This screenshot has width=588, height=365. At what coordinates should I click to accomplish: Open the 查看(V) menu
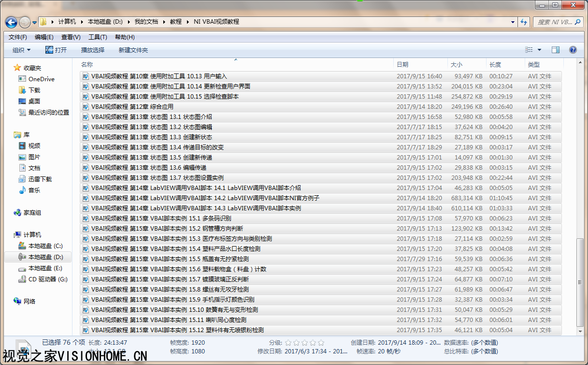[71, 37]
